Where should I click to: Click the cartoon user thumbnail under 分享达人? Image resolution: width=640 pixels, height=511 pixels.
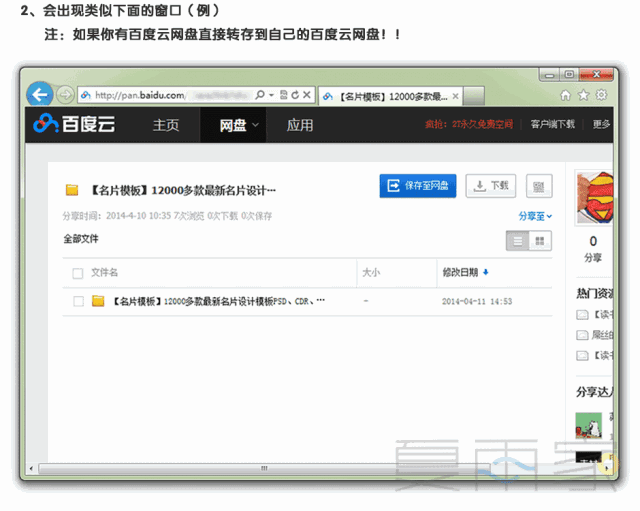coord(589,425)
